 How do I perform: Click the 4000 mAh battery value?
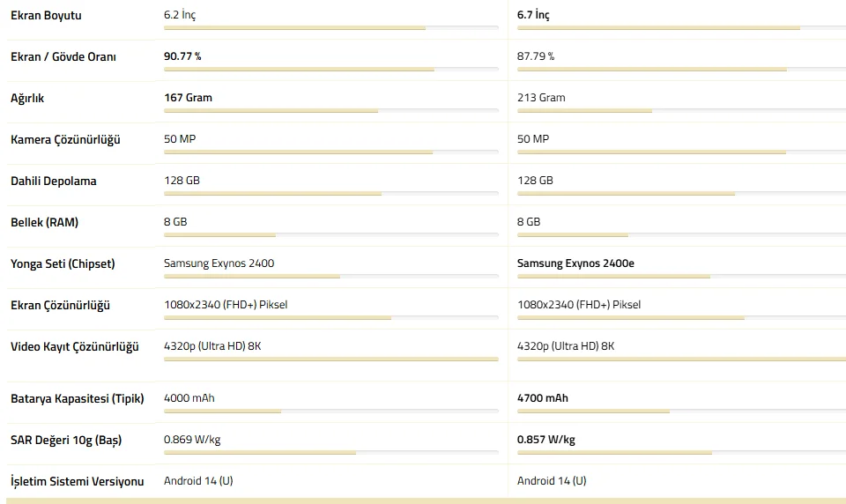pos(189,398)
